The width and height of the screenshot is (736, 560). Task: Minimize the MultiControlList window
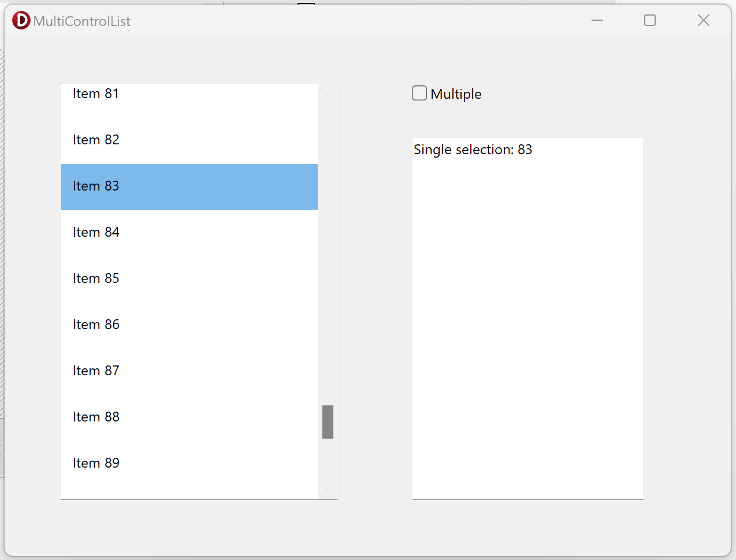coord(597,21)
